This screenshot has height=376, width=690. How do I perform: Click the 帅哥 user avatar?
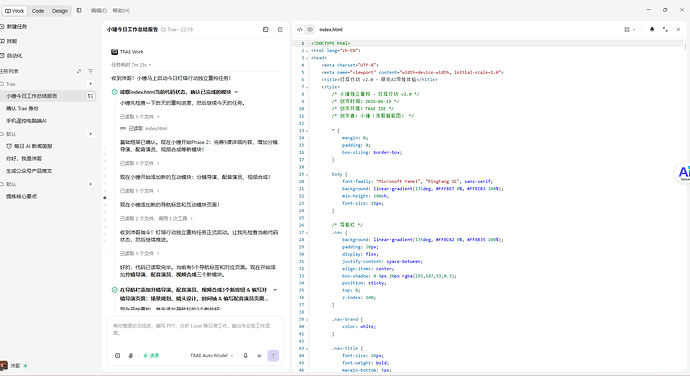click(4, 365)
